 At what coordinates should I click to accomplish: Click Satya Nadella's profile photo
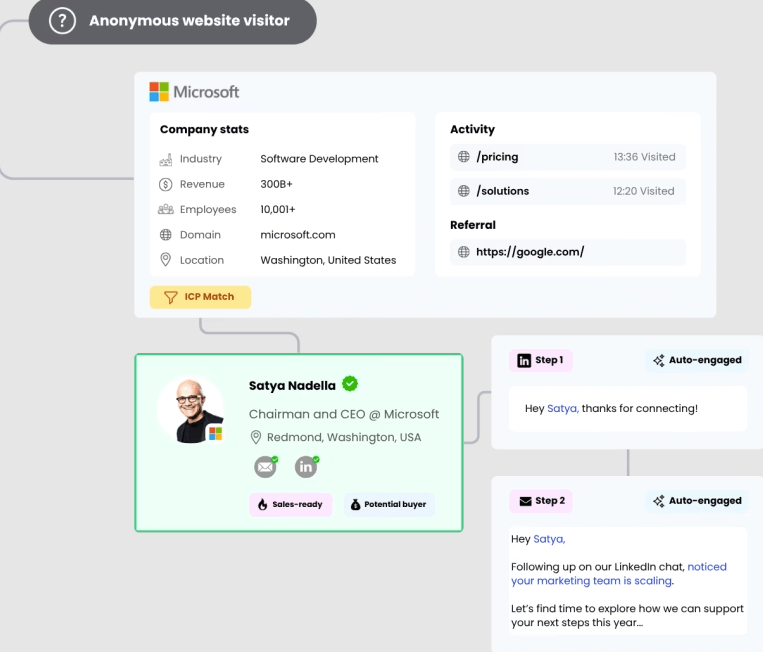click(190, 410)
